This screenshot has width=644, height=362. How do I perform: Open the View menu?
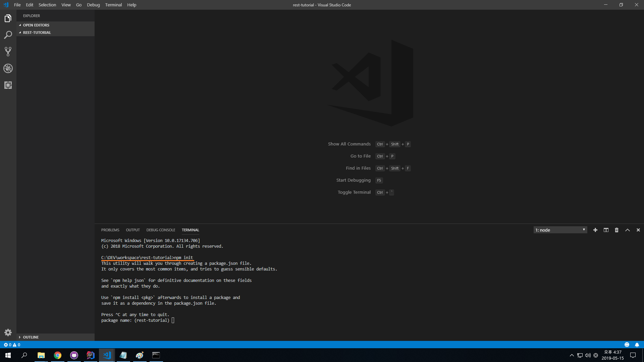(66, 5)
